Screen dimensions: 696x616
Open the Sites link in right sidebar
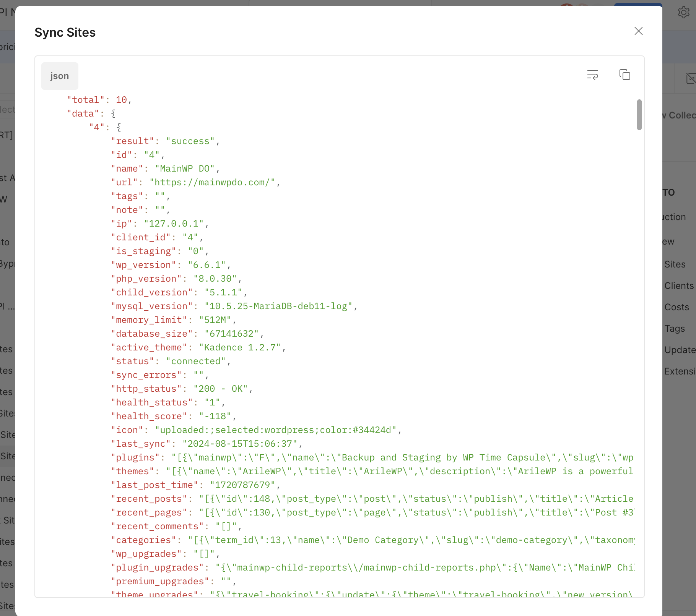click(x=675, y=264)
